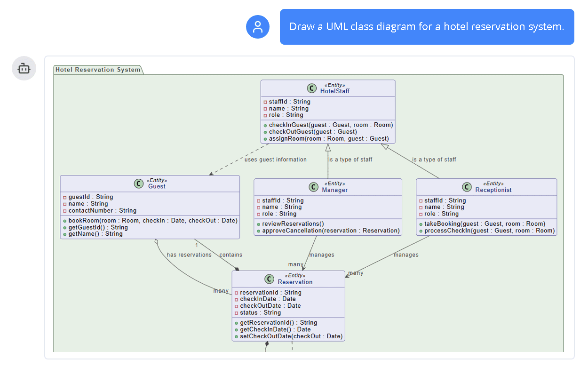Click the bot avatar icon
This screenshot has width=588, height=367.
[x=24, y=68]
